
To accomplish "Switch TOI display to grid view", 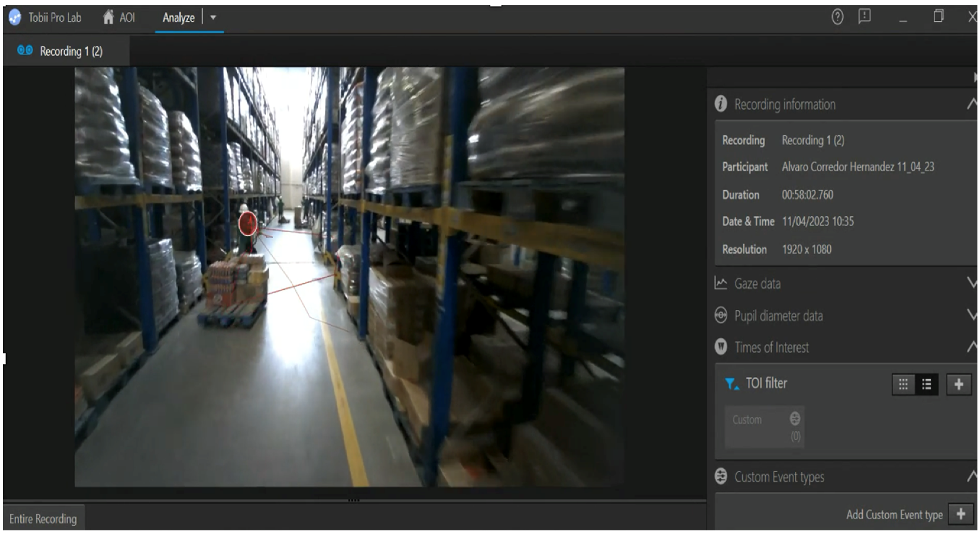I will click(903, 384).
